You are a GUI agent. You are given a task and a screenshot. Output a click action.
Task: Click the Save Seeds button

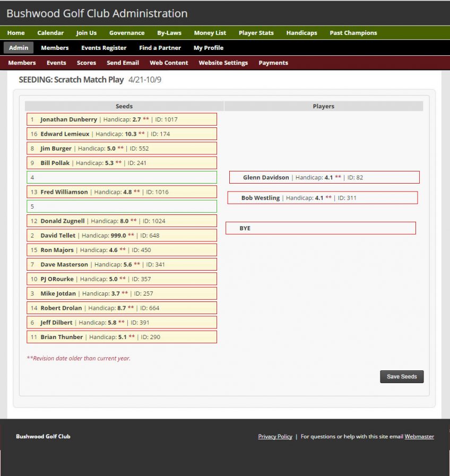(x=402, y=377)
